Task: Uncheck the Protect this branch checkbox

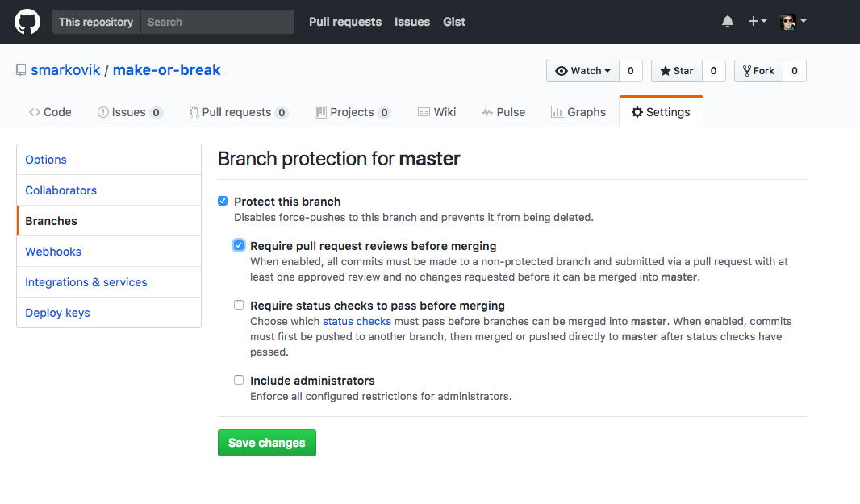Action: click(x=223, y=202)
